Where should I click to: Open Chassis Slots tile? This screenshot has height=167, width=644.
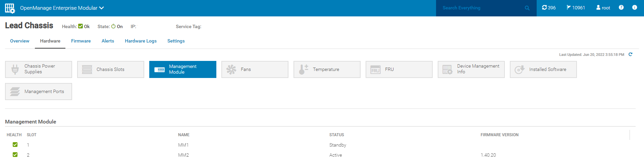111,69
